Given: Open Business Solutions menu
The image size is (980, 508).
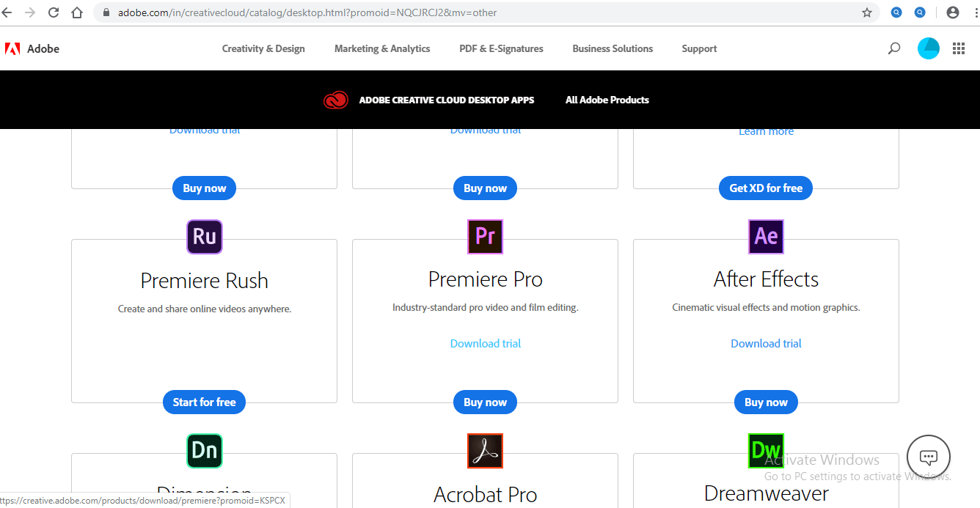Looking at the screenshot, I should [612, 49].
